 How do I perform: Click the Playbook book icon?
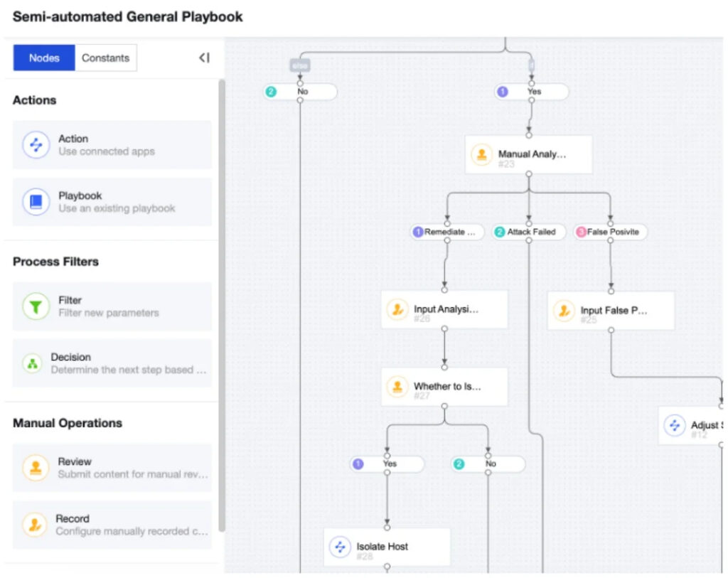pyautogui.click(x=36, y=201)
